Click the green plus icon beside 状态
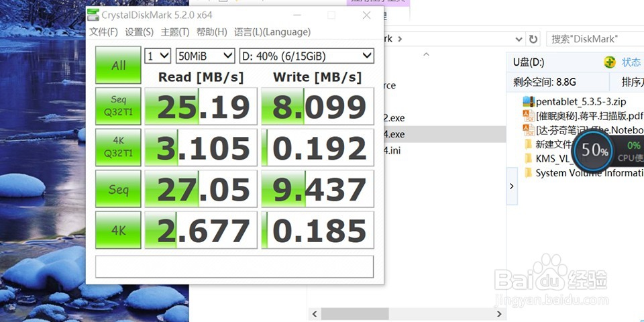644x322 pixels. (x=610, y=62)
